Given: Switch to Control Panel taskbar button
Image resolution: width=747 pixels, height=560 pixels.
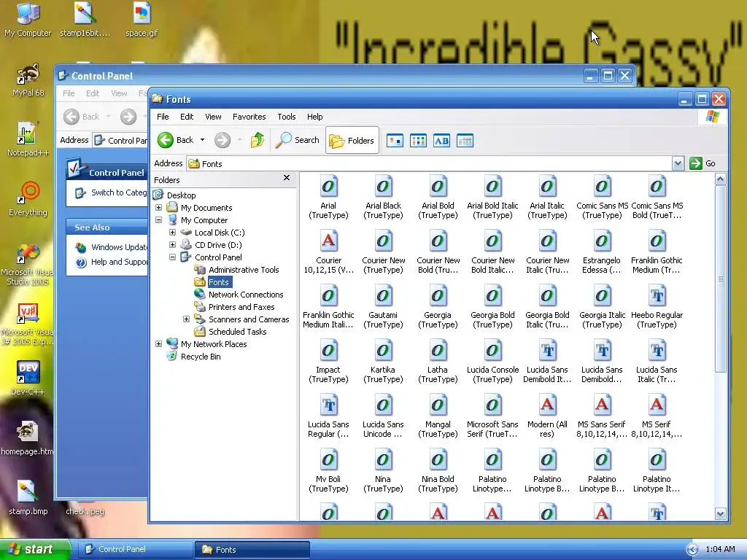Looking at the screenshot, I should tap(135, 549).
